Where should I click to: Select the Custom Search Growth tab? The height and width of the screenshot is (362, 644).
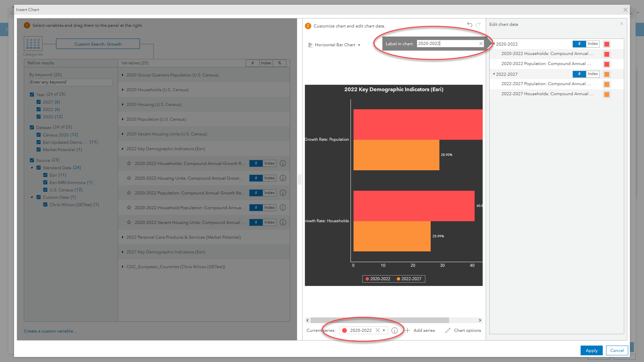point(97,44)
